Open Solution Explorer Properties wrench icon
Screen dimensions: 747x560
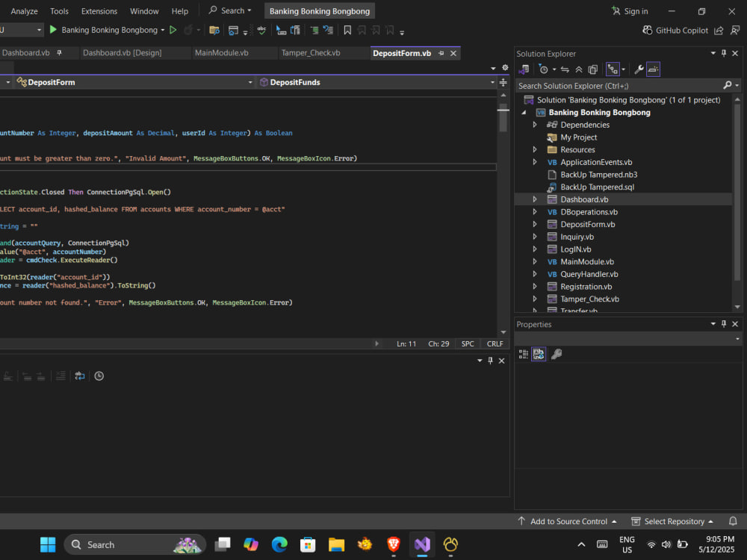[x=639, y=69]
